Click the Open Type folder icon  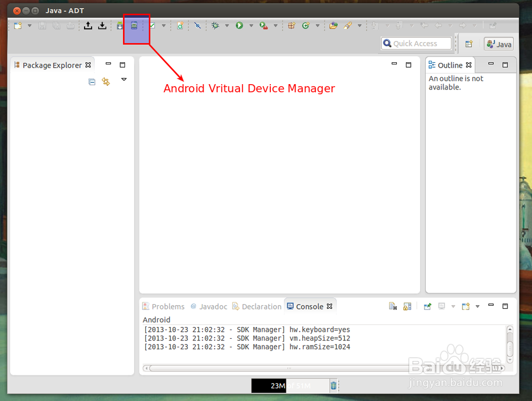coord(334,26)
